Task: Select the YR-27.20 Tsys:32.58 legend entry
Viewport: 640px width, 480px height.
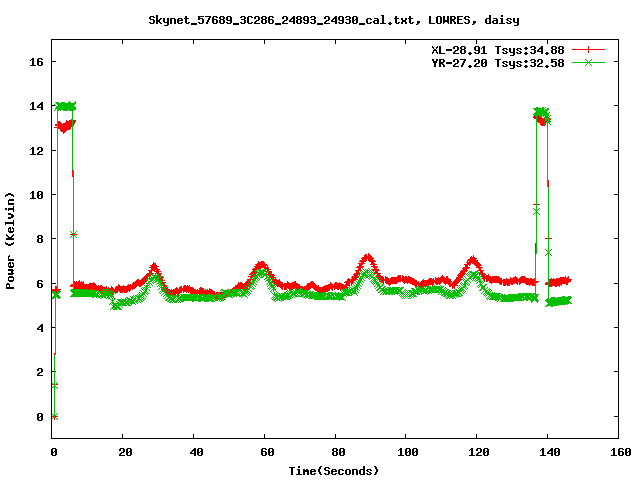Action: coord(498,63)
